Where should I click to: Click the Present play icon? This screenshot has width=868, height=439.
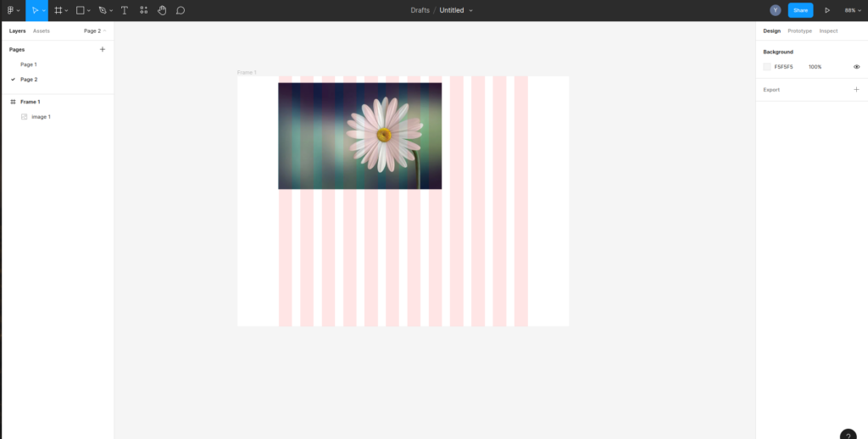click(827, 10)
